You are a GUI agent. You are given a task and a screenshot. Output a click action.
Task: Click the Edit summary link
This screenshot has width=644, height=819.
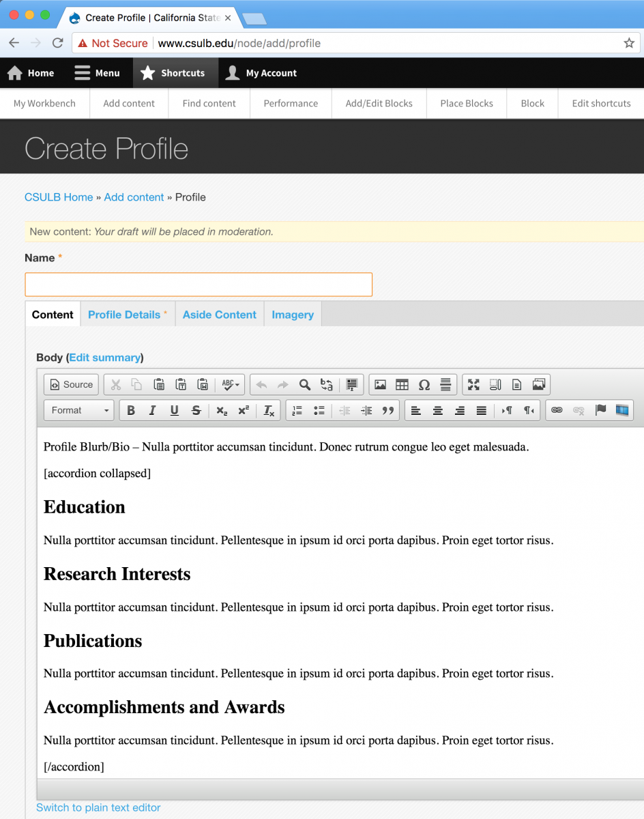coord(105,358)
